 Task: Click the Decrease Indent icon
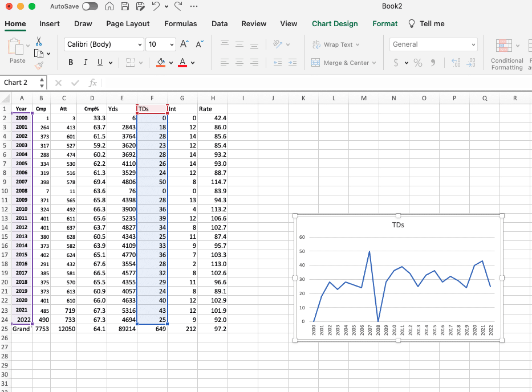(278, 63)
